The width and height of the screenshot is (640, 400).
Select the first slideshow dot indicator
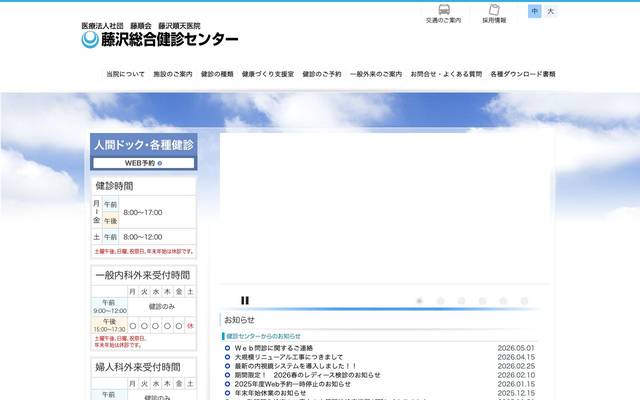click(419, 301)
